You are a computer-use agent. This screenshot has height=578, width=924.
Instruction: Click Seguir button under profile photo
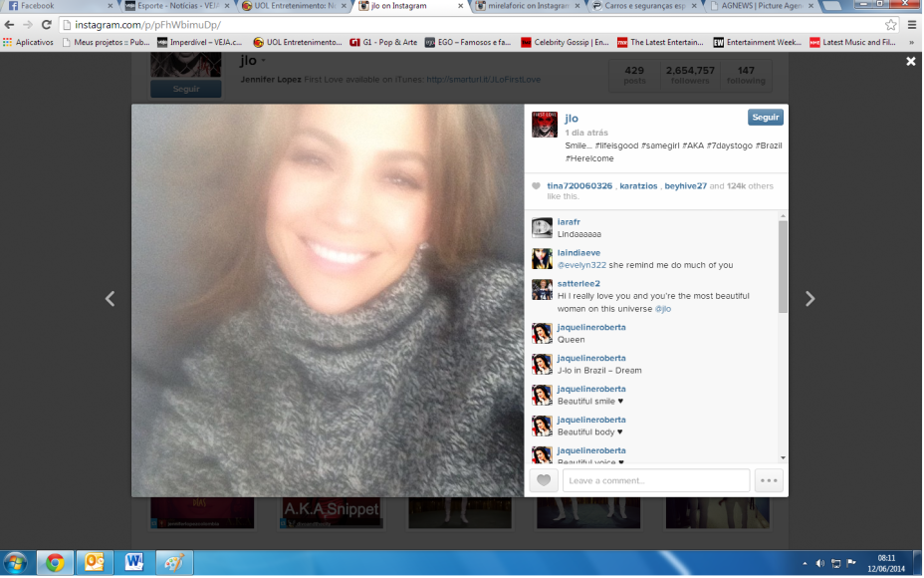click(x=185, y=89)
